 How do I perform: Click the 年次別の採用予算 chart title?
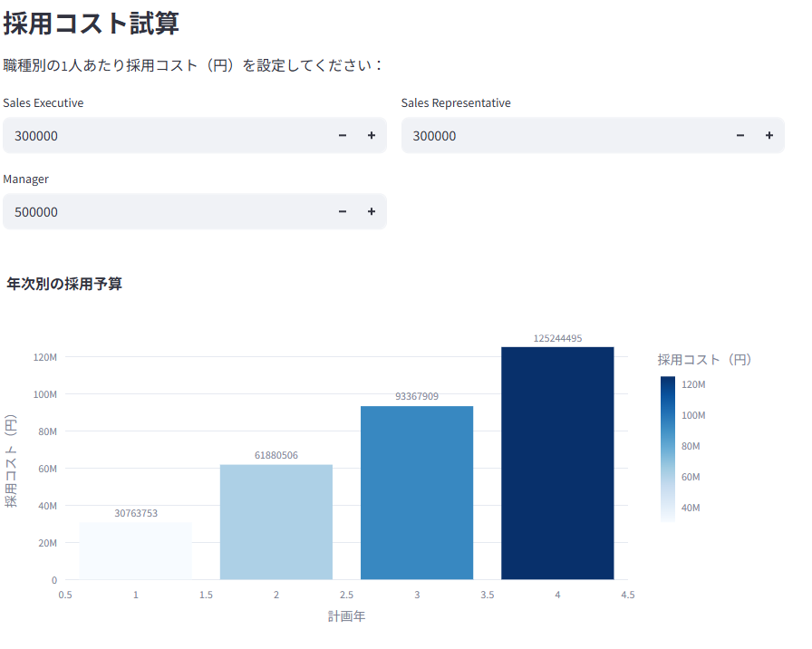pyautogui.click(x=64, y=284)
